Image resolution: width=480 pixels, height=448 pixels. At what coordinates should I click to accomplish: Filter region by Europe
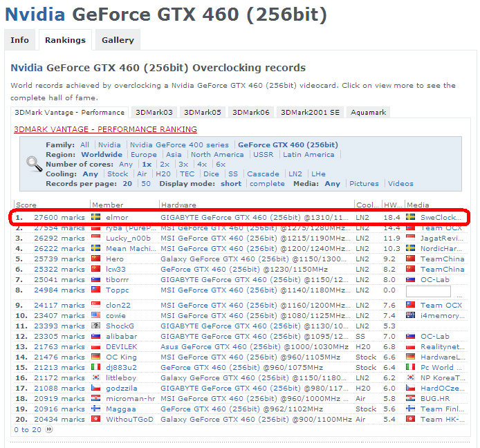pos(144,155)
